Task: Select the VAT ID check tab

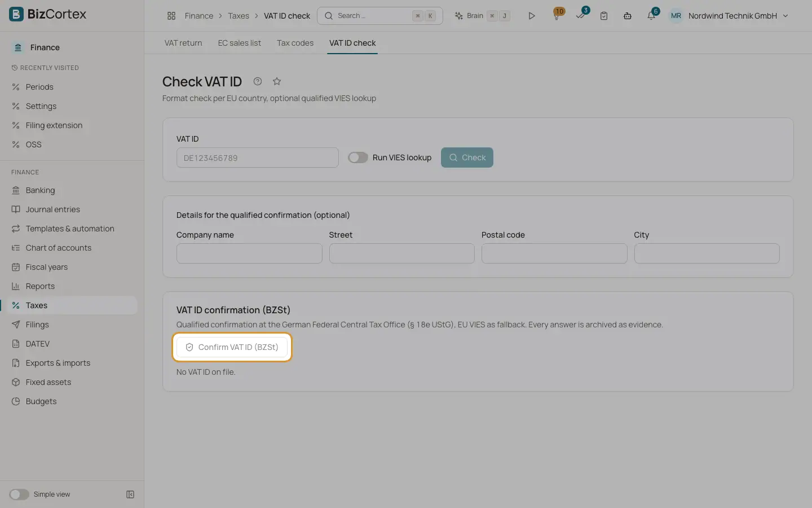Action: [352, 43]
